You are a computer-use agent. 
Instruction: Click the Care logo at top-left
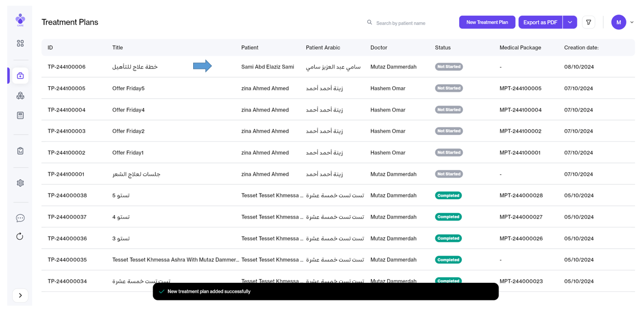20,20
